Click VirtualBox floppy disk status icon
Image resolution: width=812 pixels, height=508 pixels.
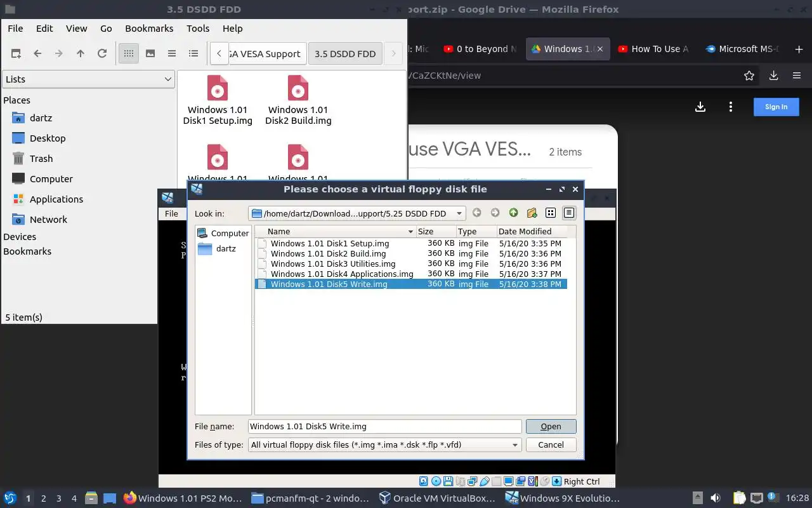pyautogui.click(x=448, y=481)
